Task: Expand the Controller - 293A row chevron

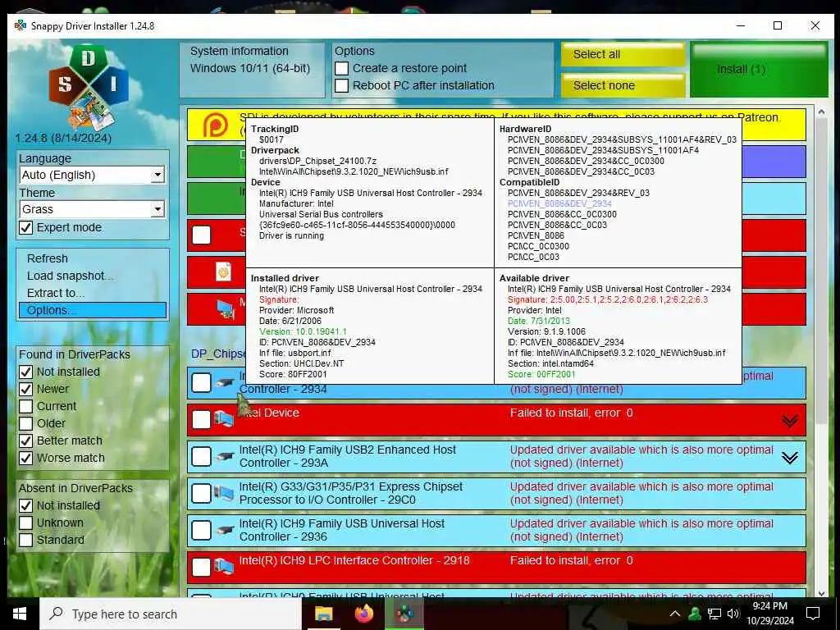Action: (790, 458)
